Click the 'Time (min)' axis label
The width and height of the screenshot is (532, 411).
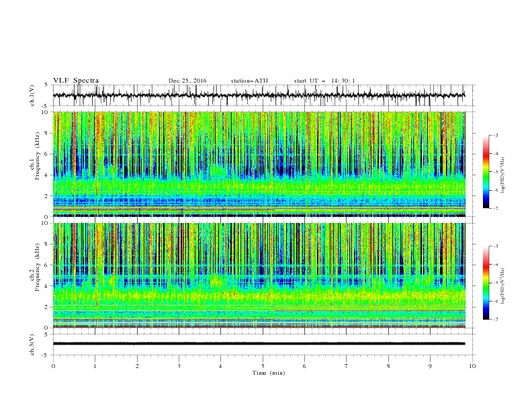(269, 373)
